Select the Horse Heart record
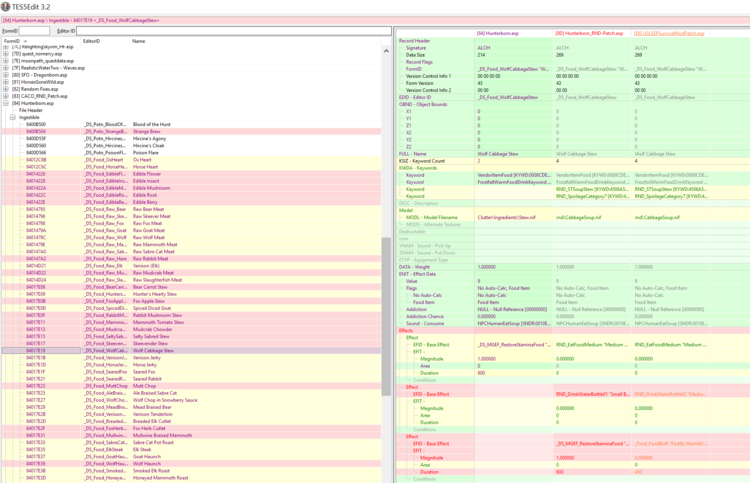This screenshot has width=750, height=483. [x=191, y=167]
